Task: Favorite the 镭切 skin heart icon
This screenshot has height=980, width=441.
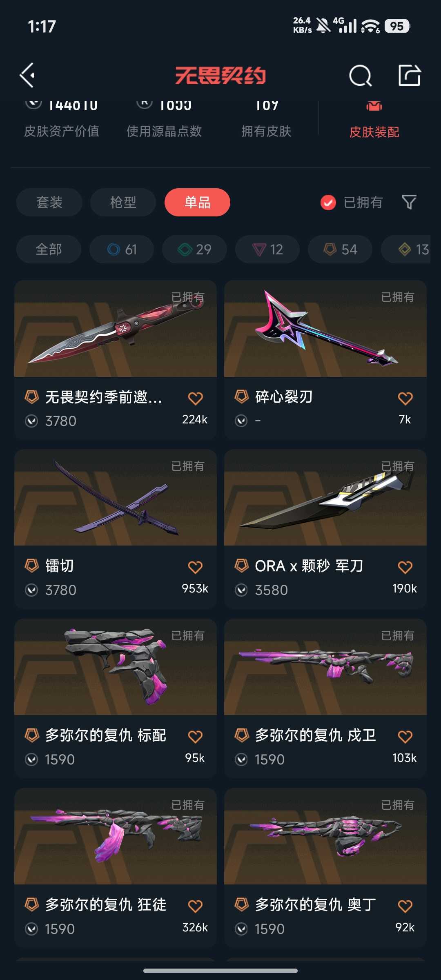Action: pyautogui.click(x=195, y=567)
